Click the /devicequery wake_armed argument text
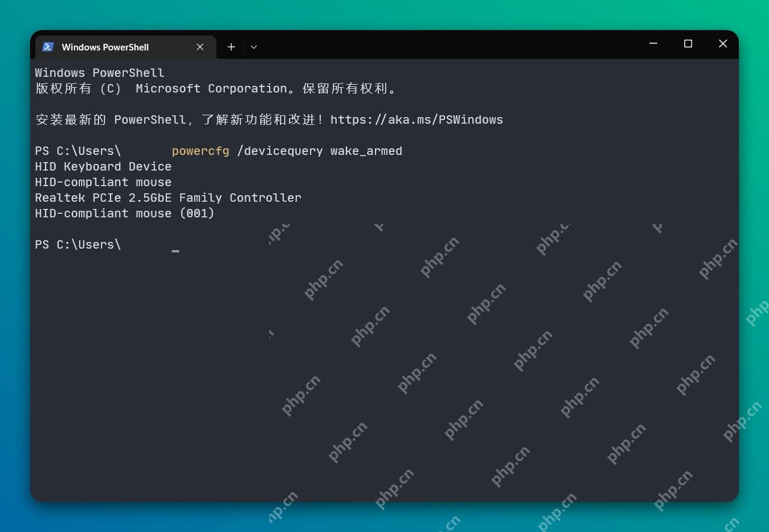 pyautogui.click(x=320, y=151)
